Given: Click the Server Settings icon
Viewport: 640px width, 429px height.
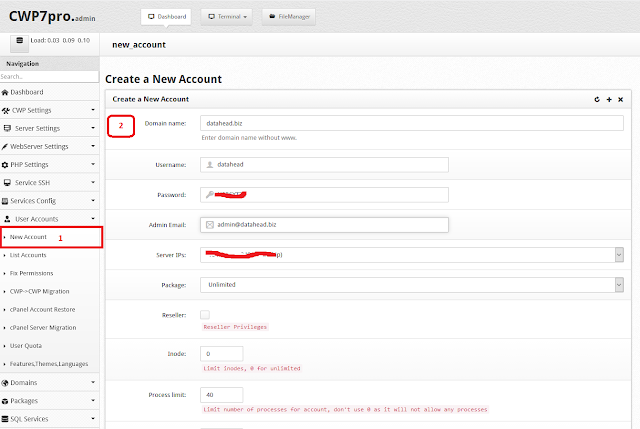Looking at the screenshot, I should (7, 128).
